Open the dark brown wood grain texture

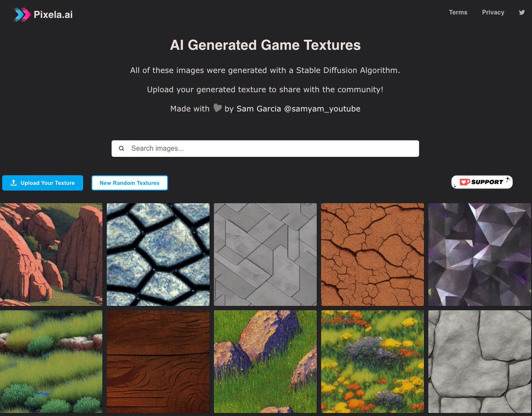[x=158, y=362]
